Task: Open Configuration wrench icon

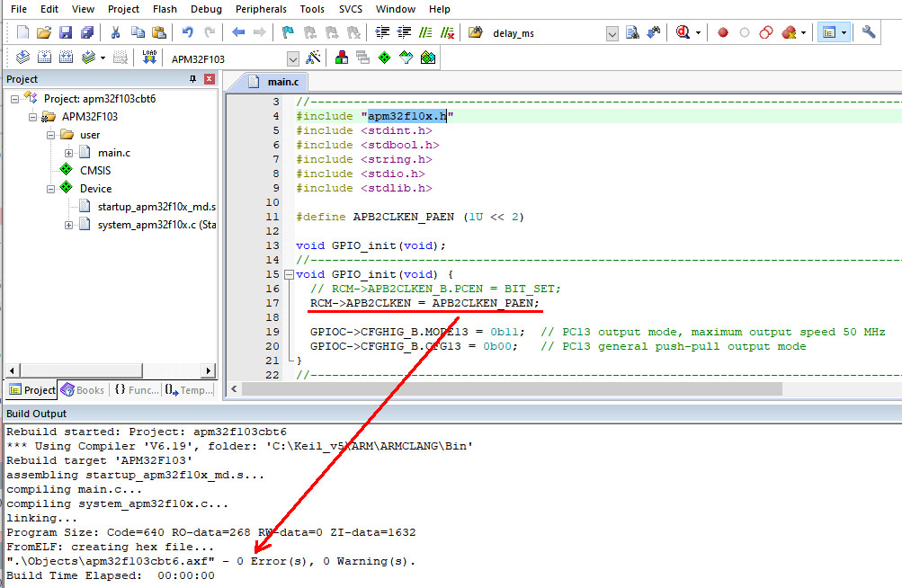Action: [869, 32]
